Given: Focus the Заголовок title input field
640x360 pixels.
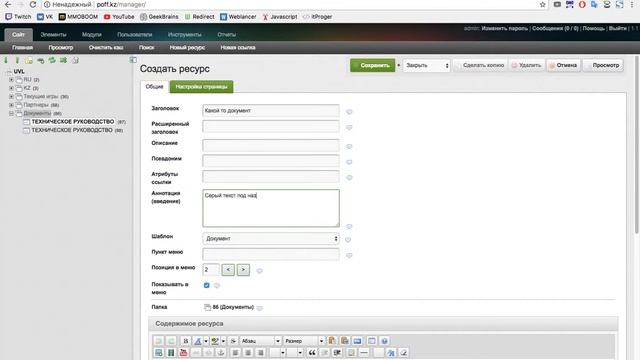Looking at the screenshot, I should (x=271, y=111).
